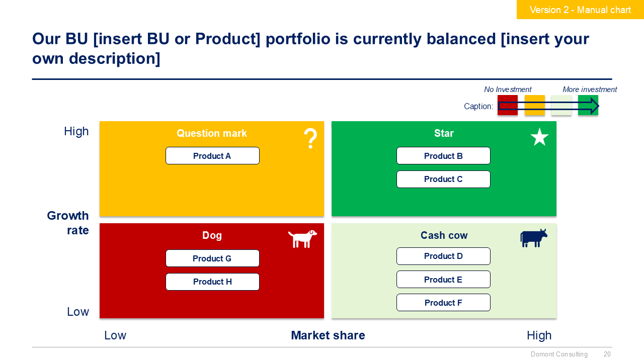This screenshot has height=362, width=644.
Task: Select the Product E box
Action: (443, 280)
